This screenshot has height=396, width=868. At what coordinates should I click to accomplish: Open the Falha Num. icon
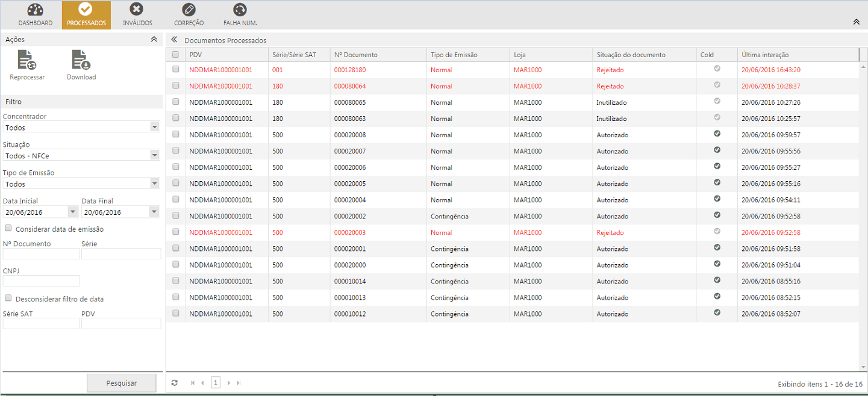click(240, 10)
